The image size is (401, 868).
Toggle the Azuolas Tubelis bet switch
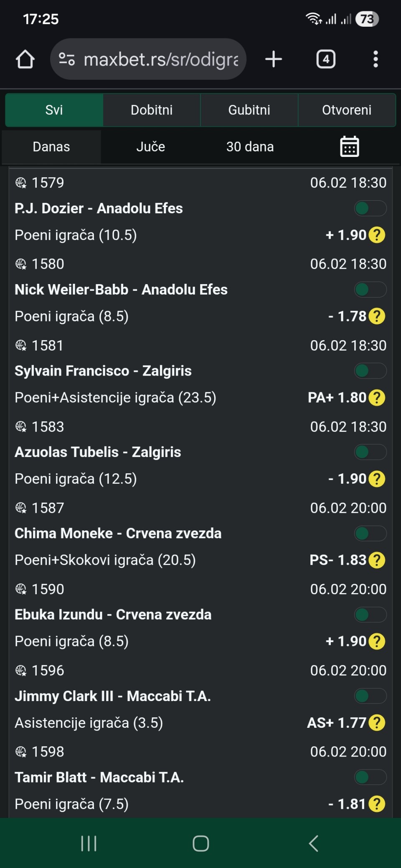coord(370,452)
